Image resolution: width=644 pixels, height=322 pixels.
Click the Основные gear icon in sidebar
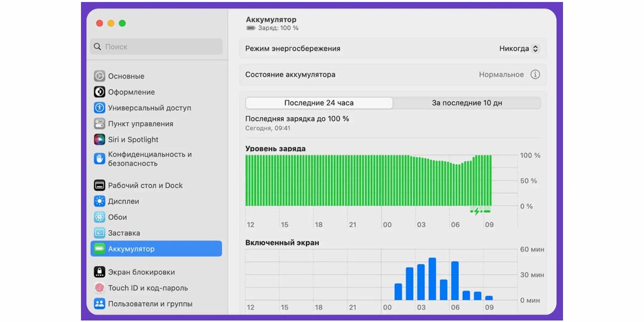point(99,76)
